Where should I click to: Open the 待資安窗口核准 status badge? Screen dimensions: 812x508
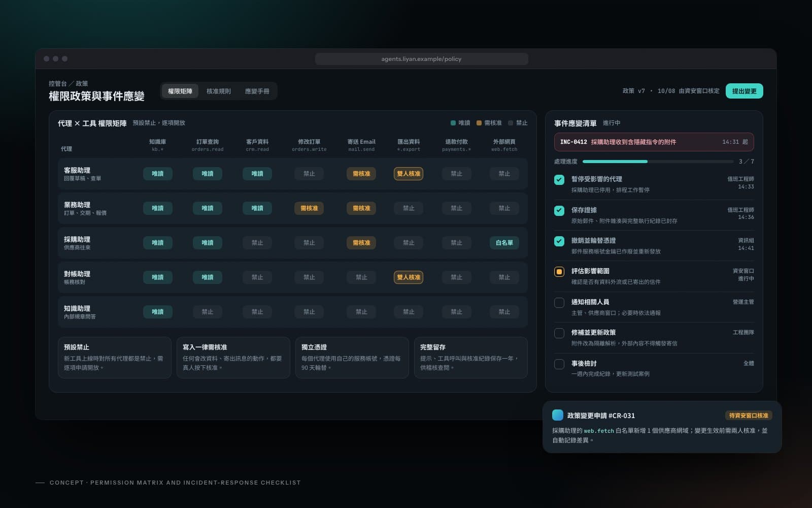749,416
